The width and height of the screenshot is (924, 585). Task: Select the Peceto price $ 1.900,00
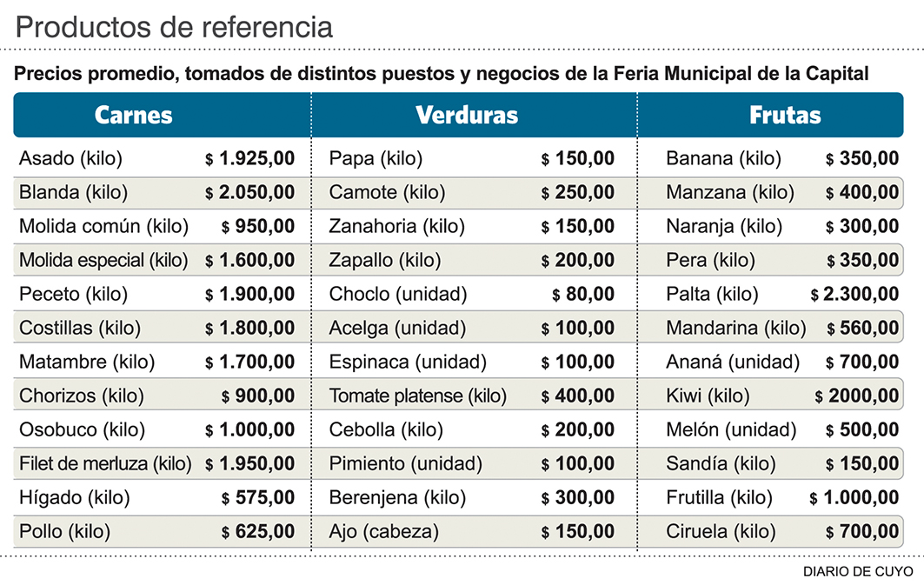[x=250, y=295]
